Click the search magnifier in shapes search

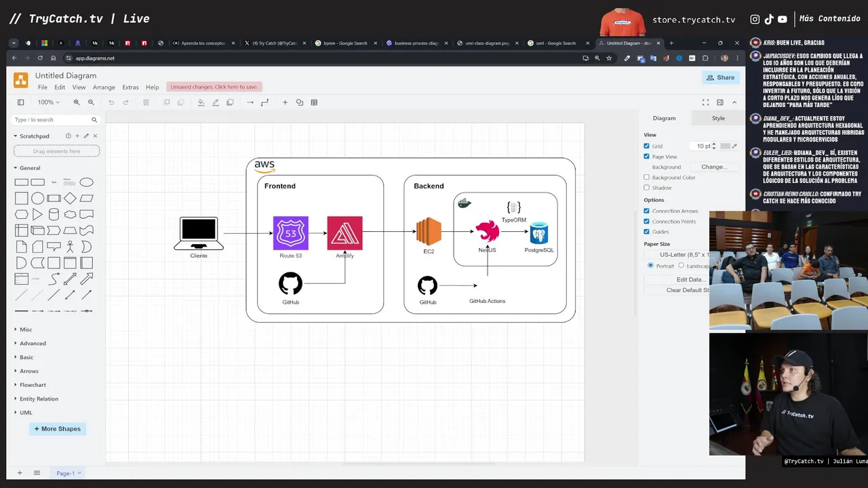click(x=94, y=120)
